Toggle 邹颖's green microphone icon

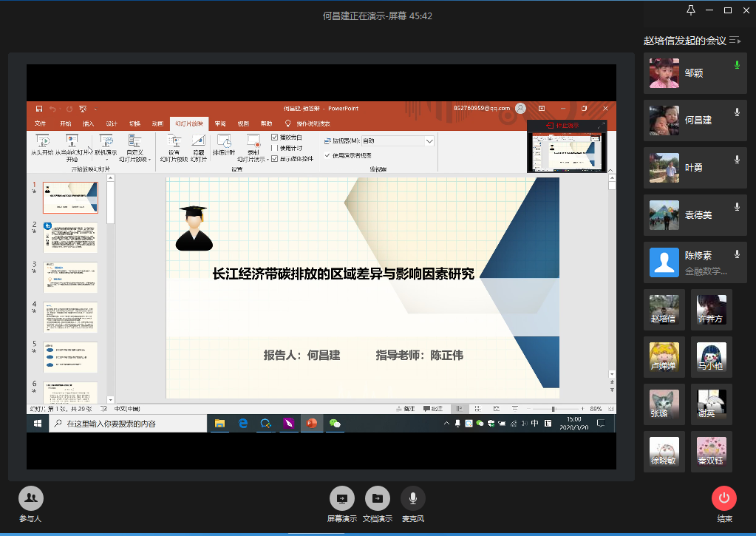[x=737, y=66]
